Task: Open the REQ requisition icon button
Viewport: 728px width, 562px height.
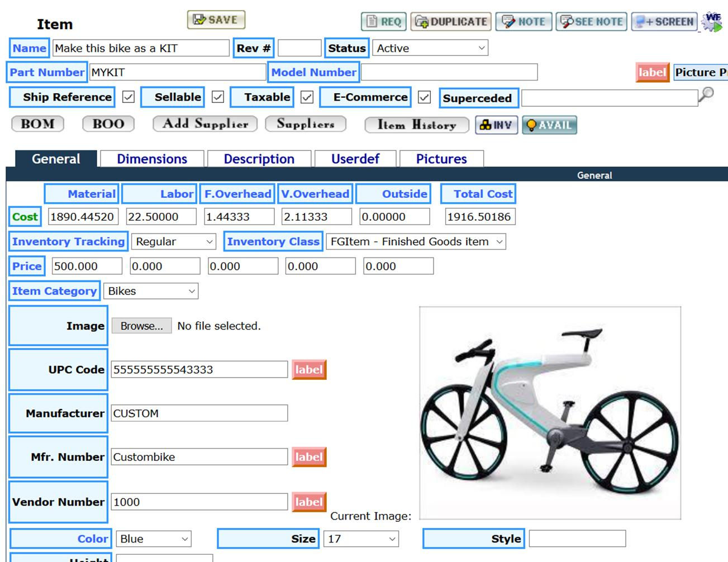Action: (x=383, y=22)
